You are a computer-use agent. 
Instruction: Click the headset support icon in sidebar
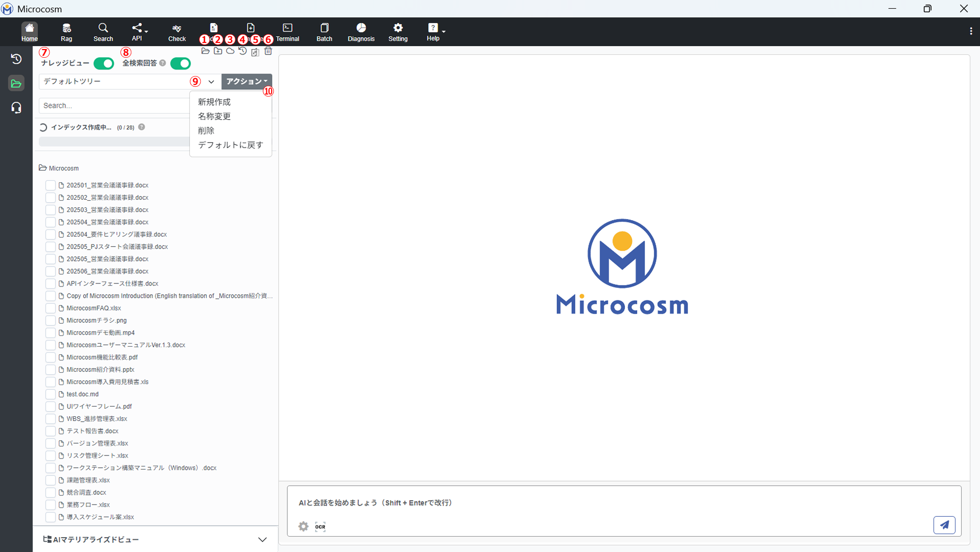click(16, 108)
